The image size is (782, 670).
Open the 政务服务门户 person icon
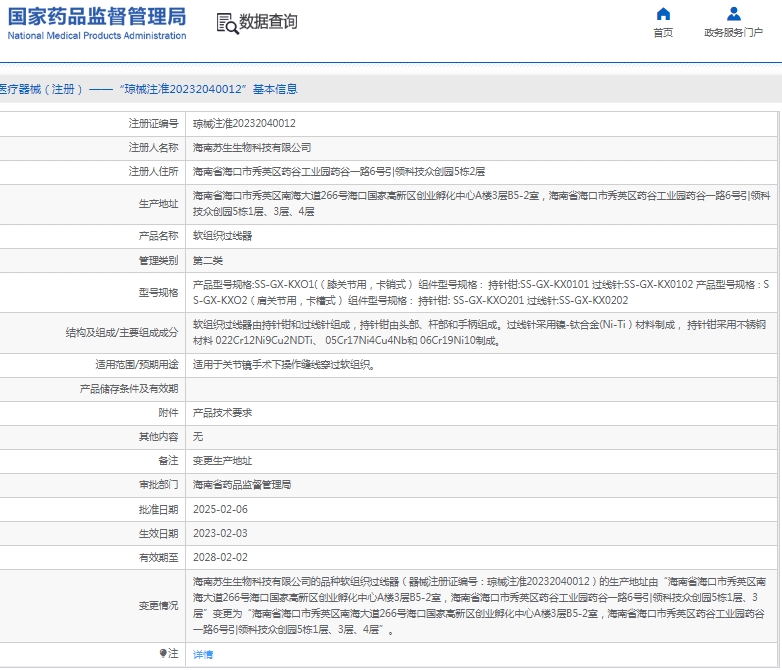pos(733,13)
